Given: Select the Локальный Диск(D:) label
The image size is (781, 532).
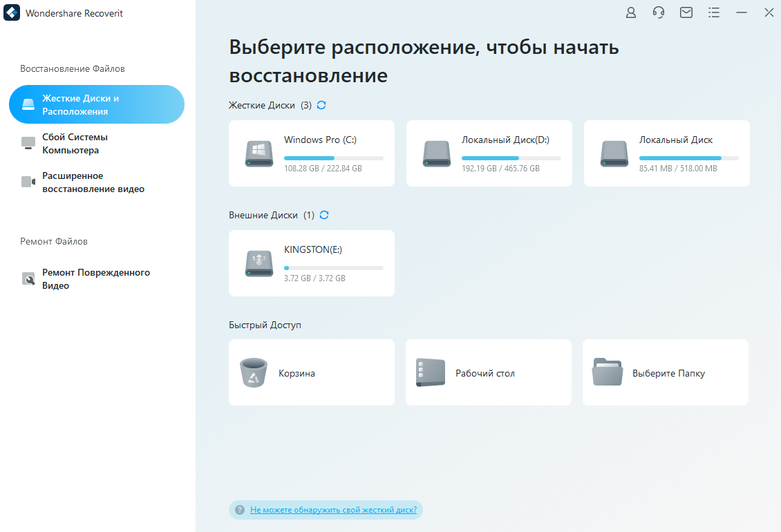Looking at the screenshot, I should pyautogui.click(x=505, y=140).
